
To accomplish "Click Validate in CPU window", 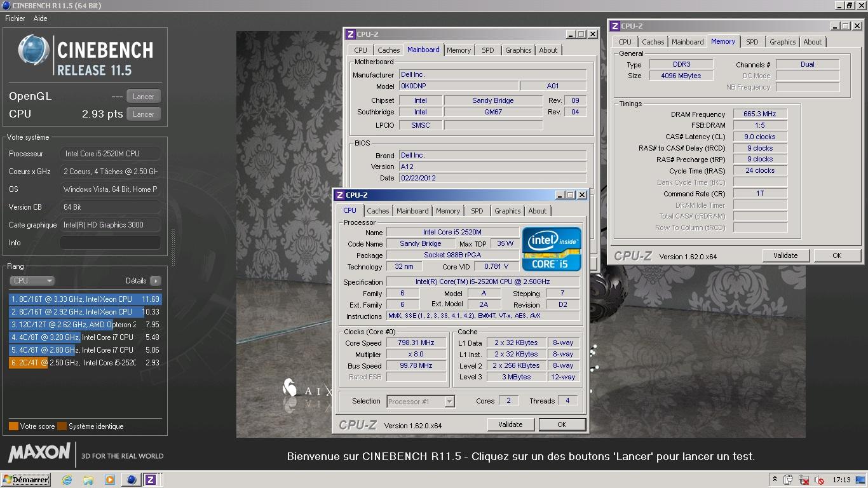I will click(510, 424).
